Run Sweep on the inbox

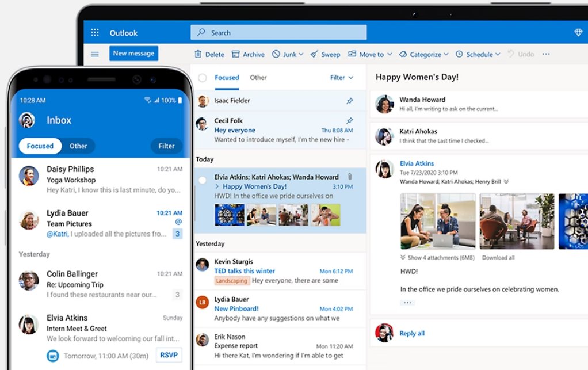pyautogui.click(x=325, y=54)
